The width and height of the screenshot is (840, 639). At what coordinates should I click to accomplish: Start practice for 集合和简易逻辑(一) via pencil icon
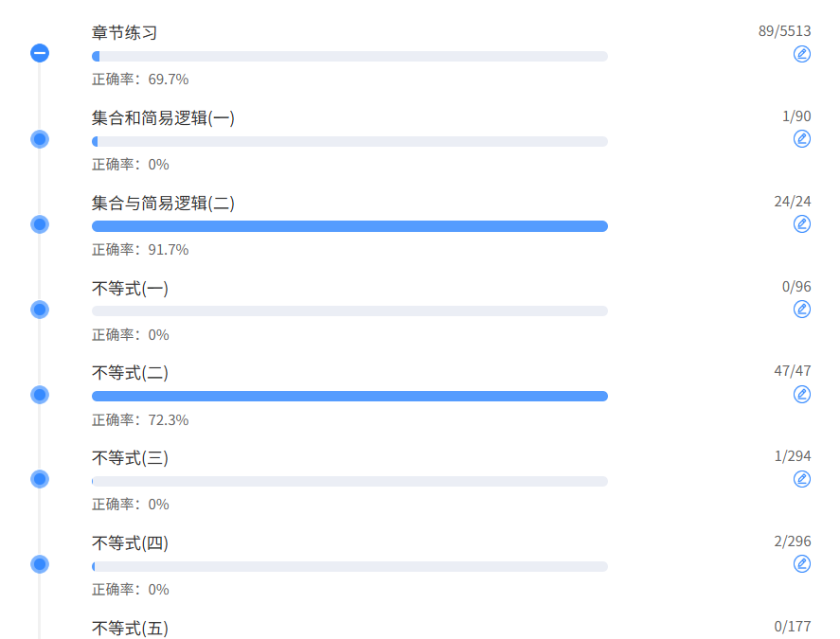(801, 139)
